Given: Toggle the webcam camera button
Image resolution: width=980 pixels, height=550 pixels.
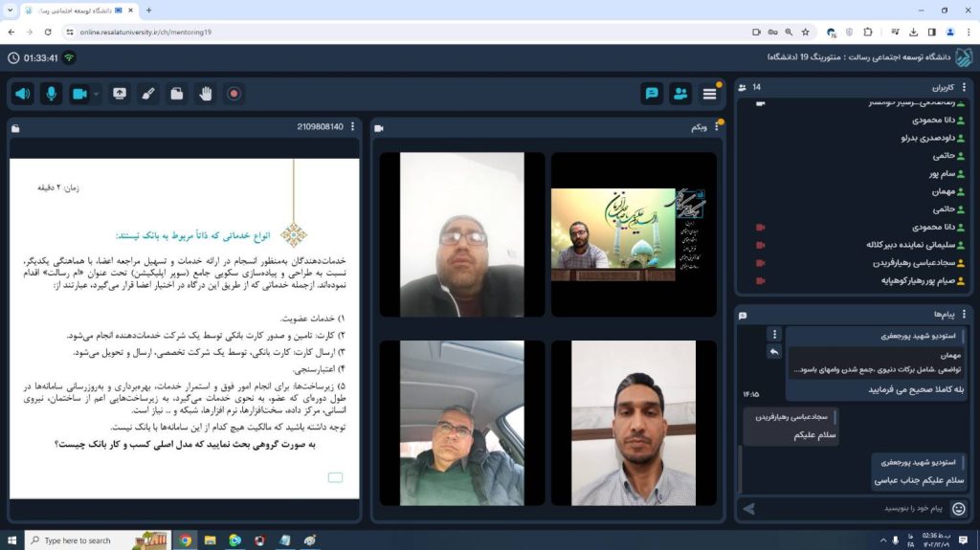Looking at the screenshot, I should click(79, 94).
